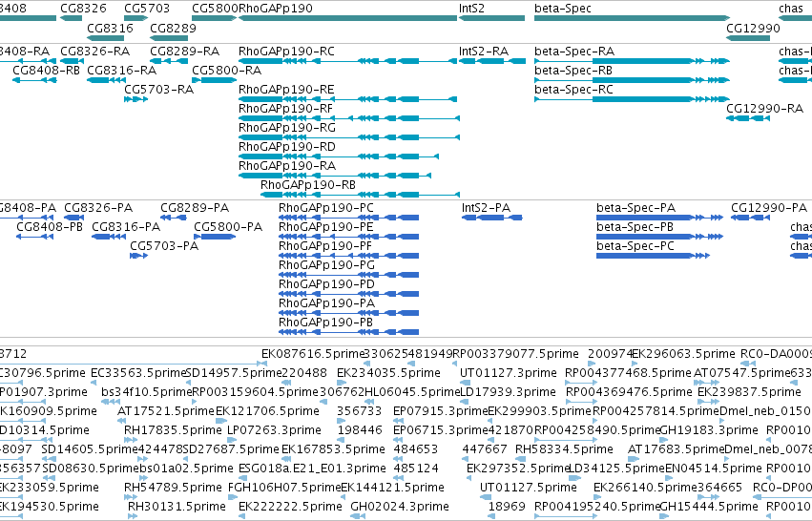
Task: Click the RhoGAPp190-PF protein label
Action: (325, 246)
